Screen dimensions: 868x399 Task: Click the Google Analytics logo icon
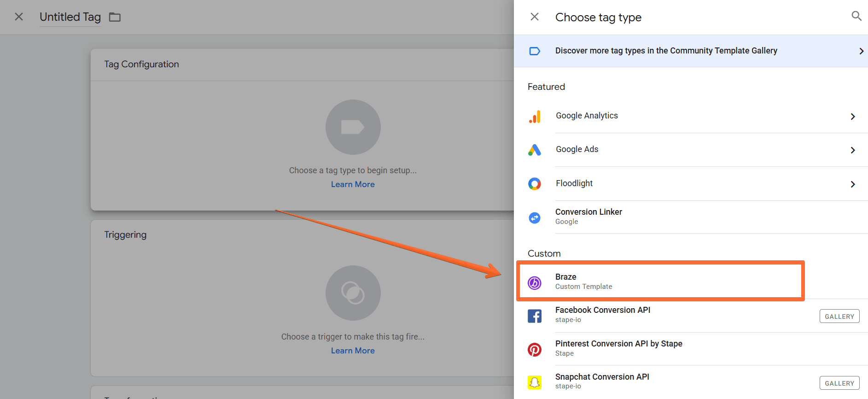535,117
